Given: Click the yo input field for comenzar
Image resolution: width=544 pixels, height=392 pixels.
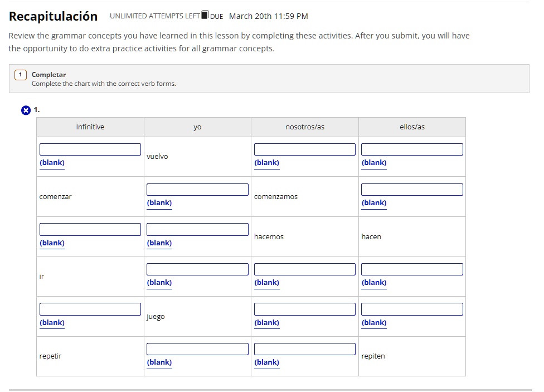Looking at the screenshot, I should coord(197,190).
